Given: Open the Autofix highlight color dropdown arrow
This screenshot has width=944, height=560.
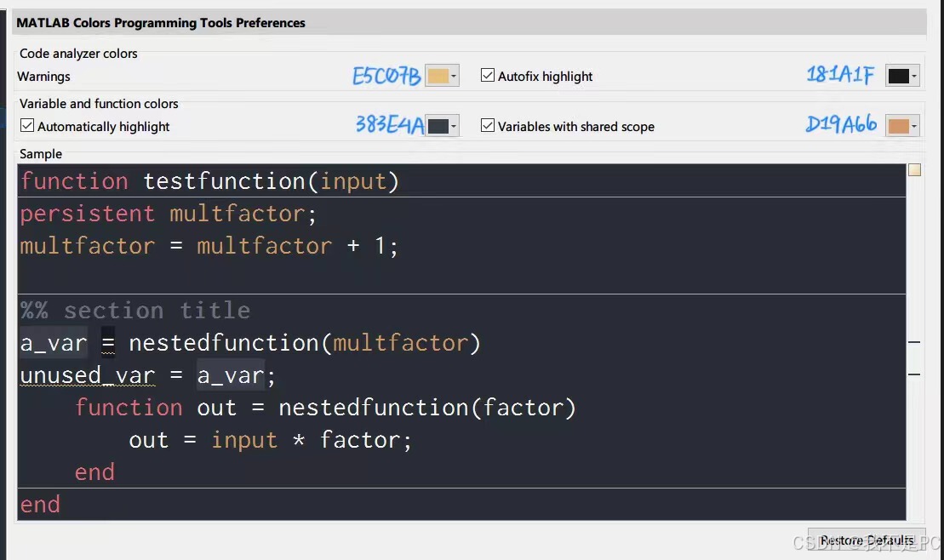Looking at the screenshot, I should click(x=914, y=76).
